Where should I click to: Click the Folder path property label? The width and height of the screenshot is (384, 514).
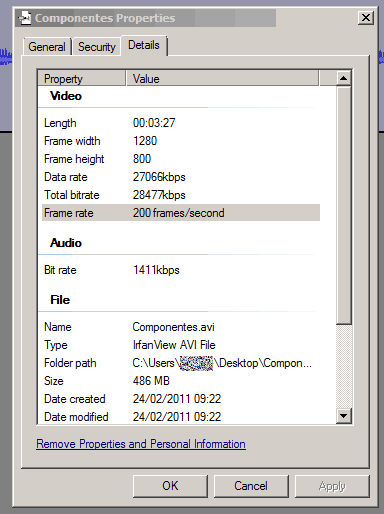[70, 363]
